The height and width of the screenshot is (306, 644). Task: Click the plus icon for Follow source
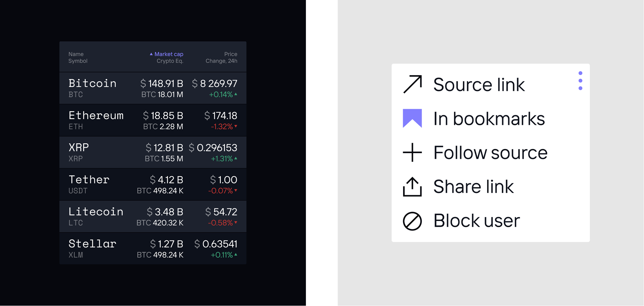pos(412,152)
